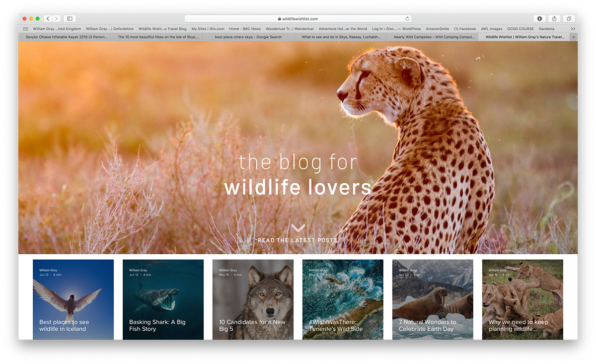Click the Safari forward arrow button
The height and width of the screenshot is (364, 596).
(x=56, y=19)
